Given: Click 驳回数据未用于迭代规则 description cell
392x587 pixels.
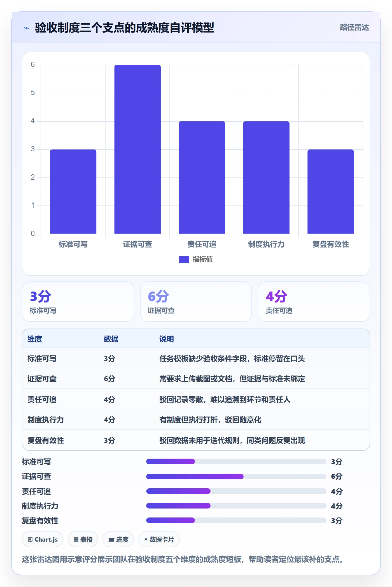Looking at the screenshot, I should [x=232, y=440].
